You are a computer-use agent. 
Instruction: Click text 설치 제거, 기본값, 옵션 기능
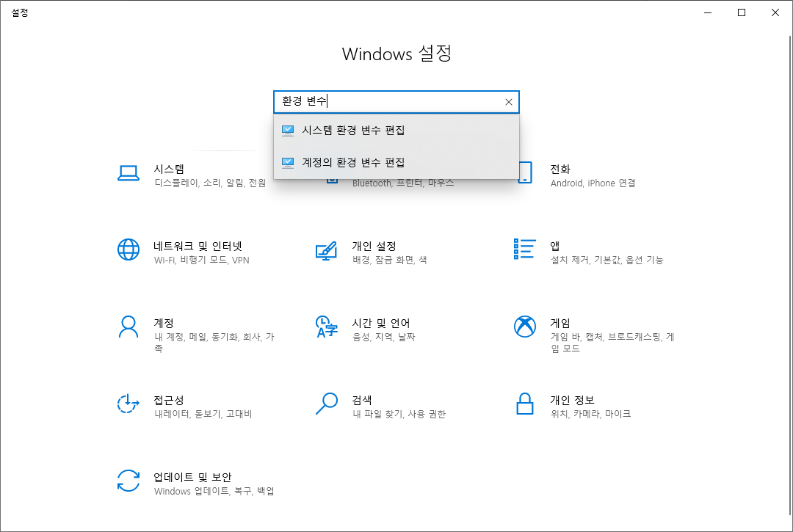click(607, 260)
